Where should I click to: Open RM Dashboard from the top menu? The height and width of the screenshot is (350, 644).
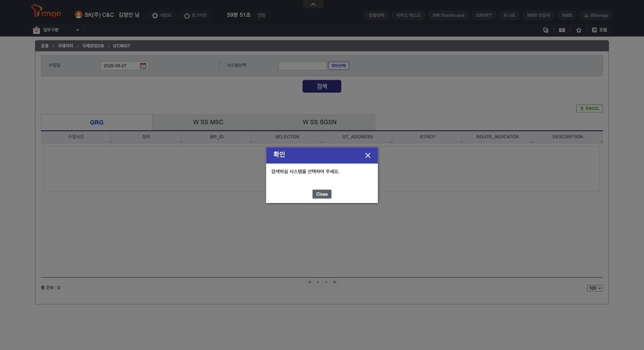pyautogui.click(x=448, y=15)
